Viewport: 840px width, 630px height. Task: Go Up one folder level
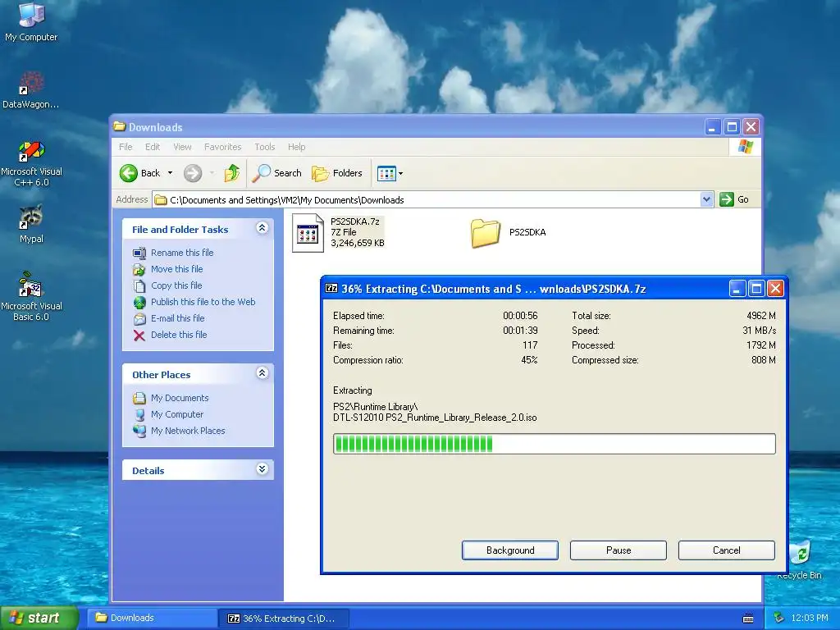[x=231, y=173]
